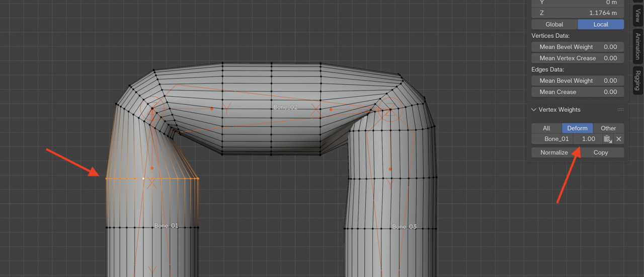Image resolution: width=644 pixels, height=277 pixels.
Task: Switch transform orientation to Global
Action: tap(554, 24)
